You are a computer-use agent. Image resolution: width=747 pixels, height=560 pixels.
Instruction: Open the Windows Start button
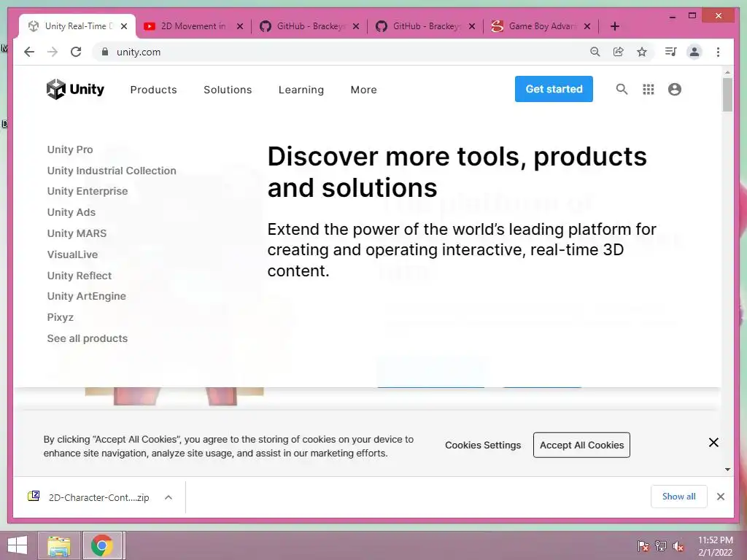(x=18, y=545)
